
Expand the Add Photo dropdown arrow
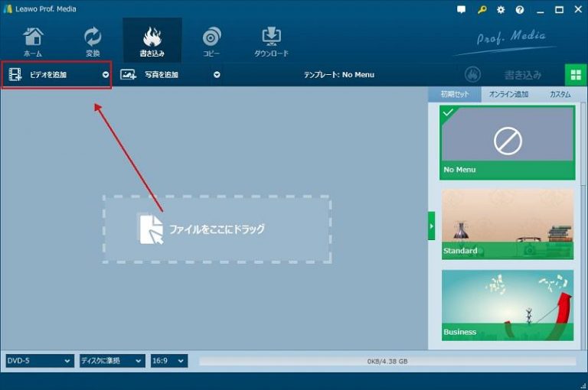tap(217, 74)
